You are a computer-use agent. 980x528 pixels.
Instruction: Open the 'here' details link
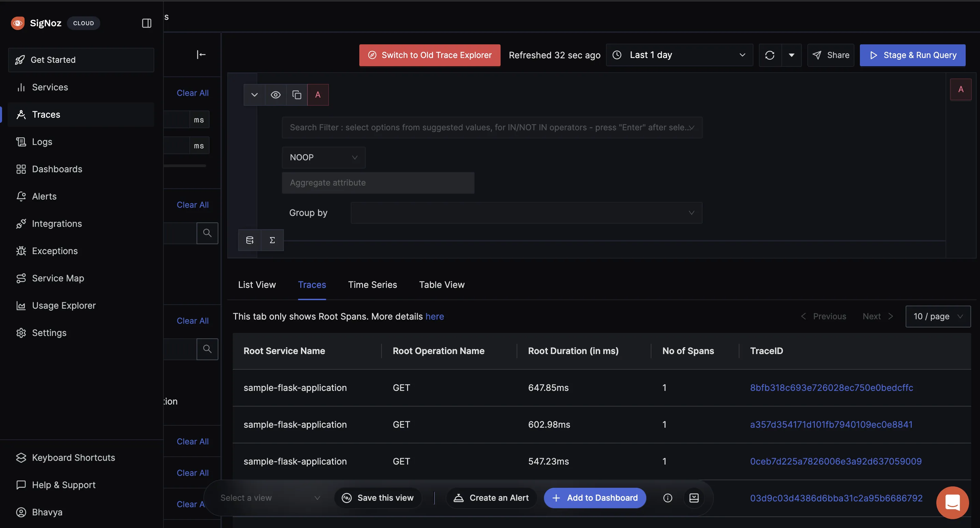tap(434, 317)
